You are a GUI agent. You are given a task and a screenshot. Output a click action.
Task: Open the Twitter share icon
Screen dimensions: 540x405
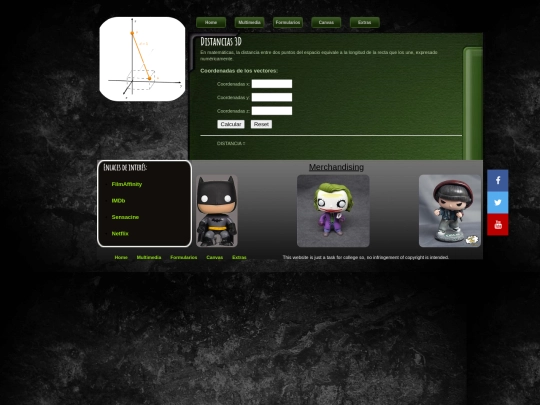(498, 202)
